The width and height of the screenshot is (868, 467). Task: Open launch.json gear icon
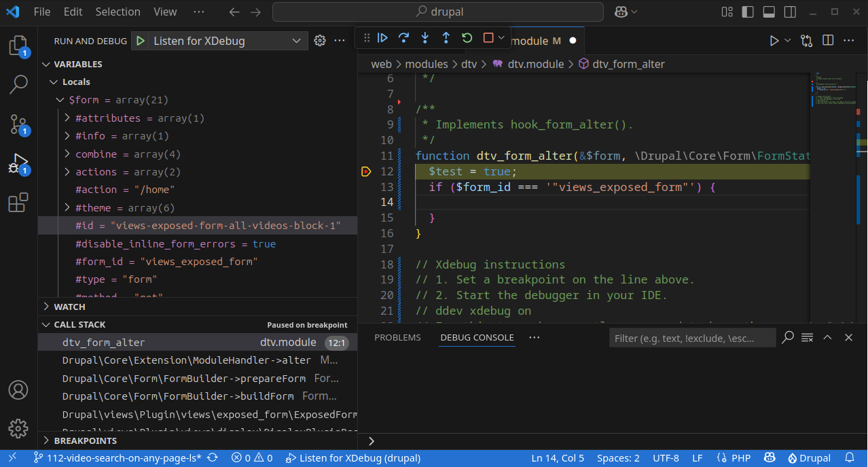point(320,41)
